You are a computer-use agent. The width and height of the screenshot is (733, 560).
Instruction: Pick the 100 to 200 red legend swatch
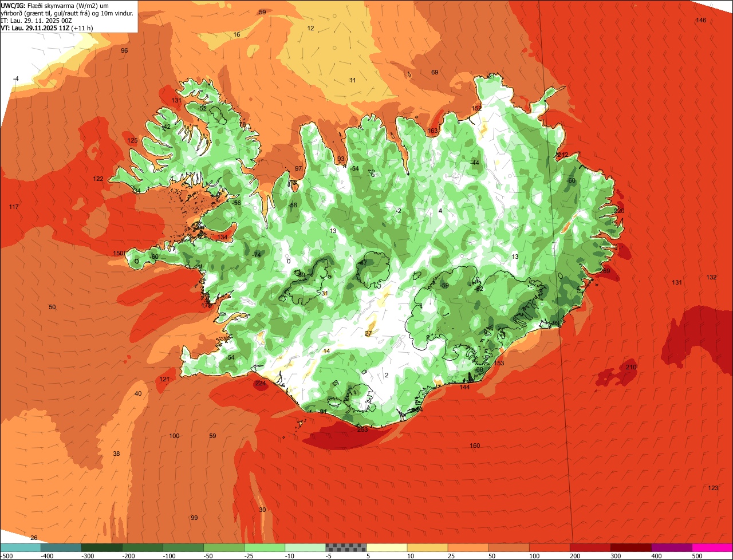point(549,547)
